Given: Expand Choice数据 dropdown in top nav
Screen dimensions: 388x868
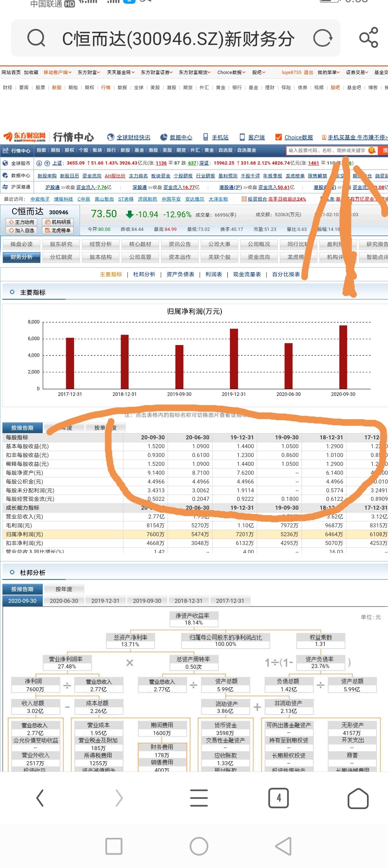Looking at the screenshot, I should click(231, 73).
